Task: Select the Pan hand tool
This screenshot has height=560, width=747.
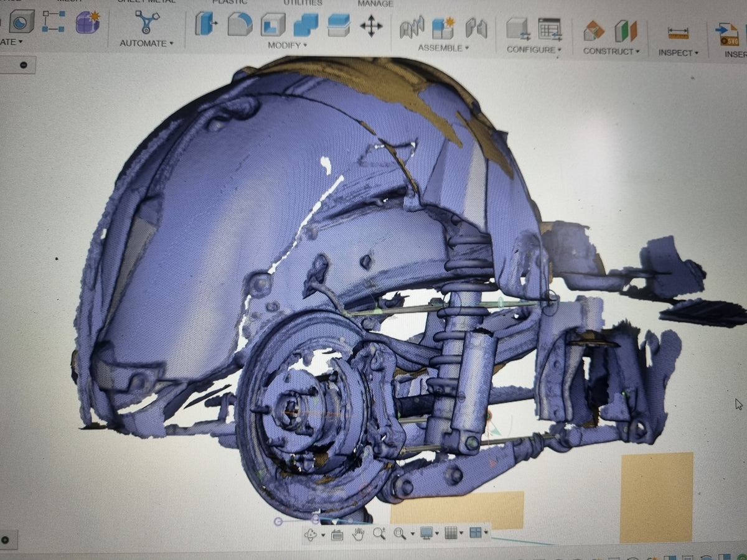Action: (359, 533)
